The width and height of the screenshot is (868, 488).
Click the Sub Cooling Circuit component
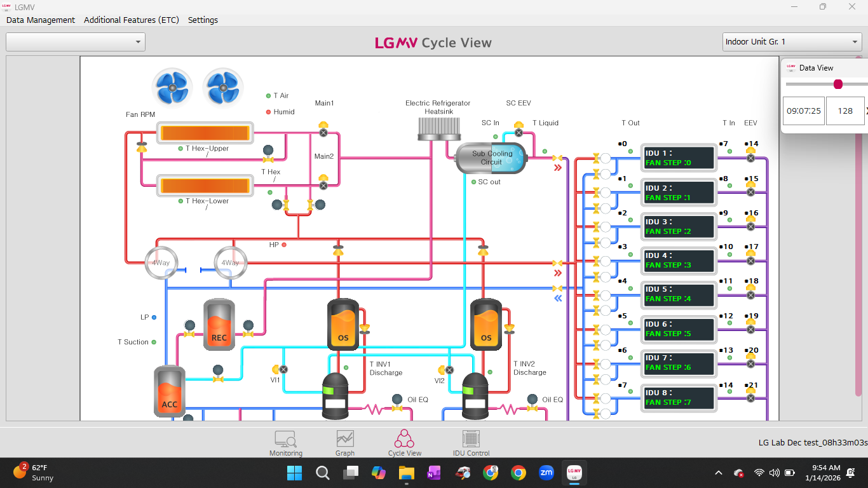coord(491,158)
